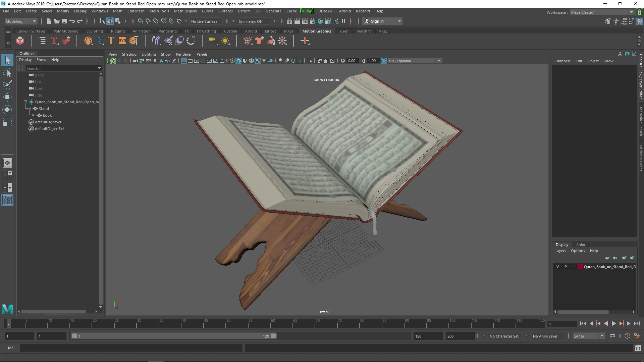Image resolution: width=644 pixels, height=362 pixels.
Task: Toggle layer playback P box
Action: coord(566,267)
